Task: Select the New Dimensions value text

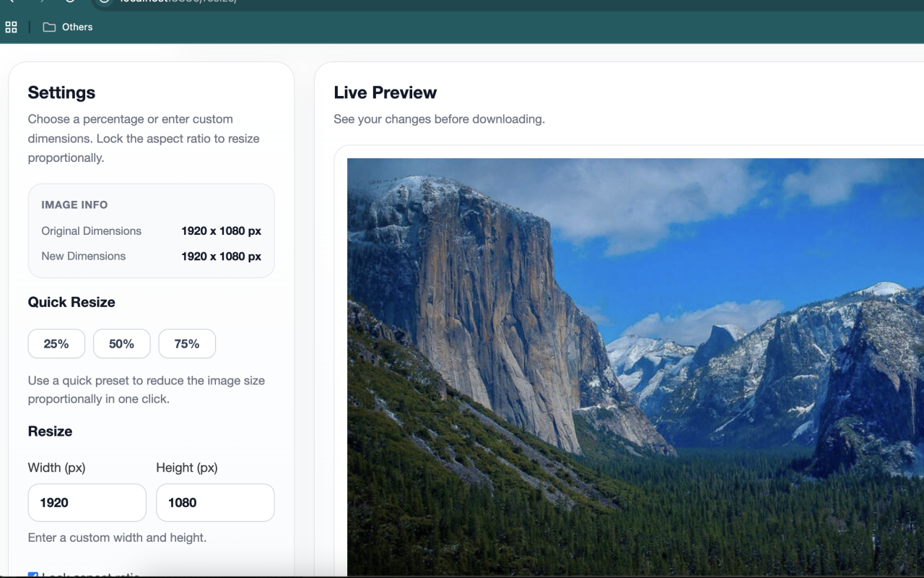Action: coord(221,256)
